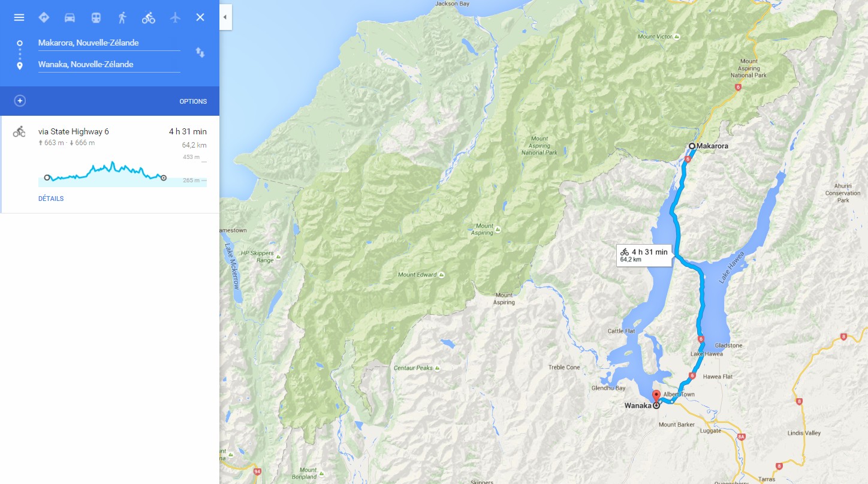Image resolution: width=868 pixels, height=484 pixels.
Task: Open route OPTIONS
Action: [x=193, y=101]
